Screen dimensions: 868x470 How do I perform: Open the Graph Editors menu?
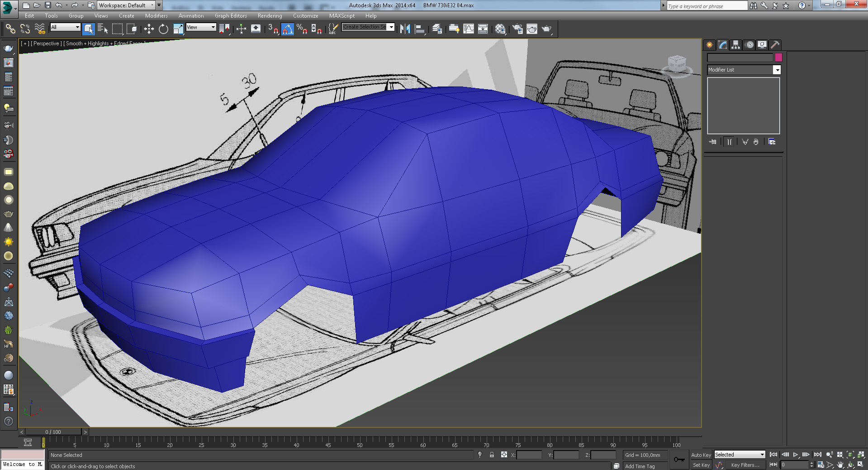click(x=231, y=15)
